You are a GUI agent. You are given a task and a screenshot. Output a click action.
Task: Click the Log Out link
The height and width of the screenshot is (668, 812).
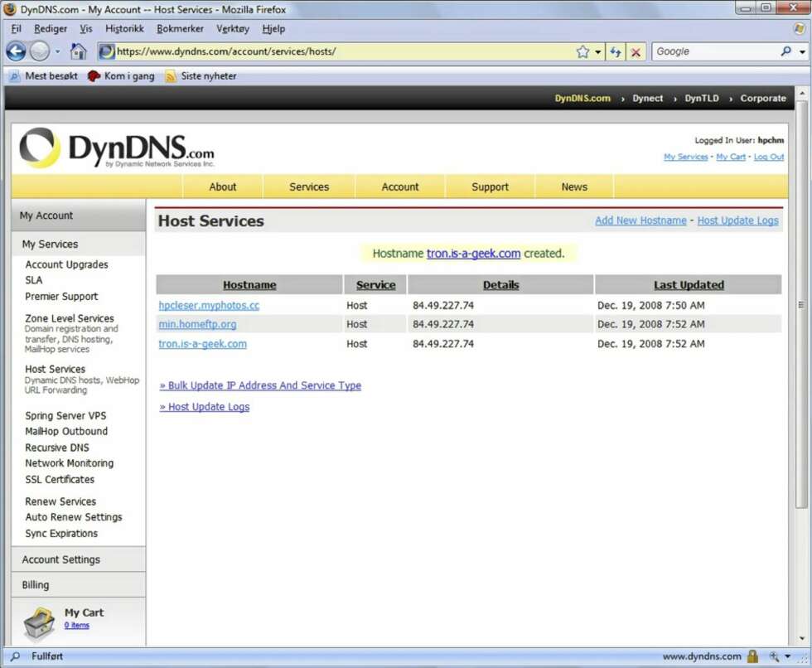[x=769, y=157]
